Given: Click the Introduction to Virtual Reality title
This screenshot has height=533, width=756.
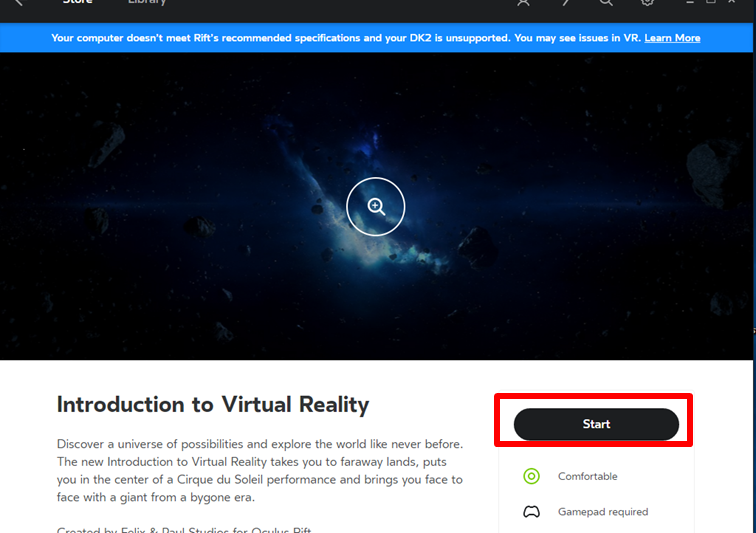Looking at the screenshot, I should click(213, 405).
